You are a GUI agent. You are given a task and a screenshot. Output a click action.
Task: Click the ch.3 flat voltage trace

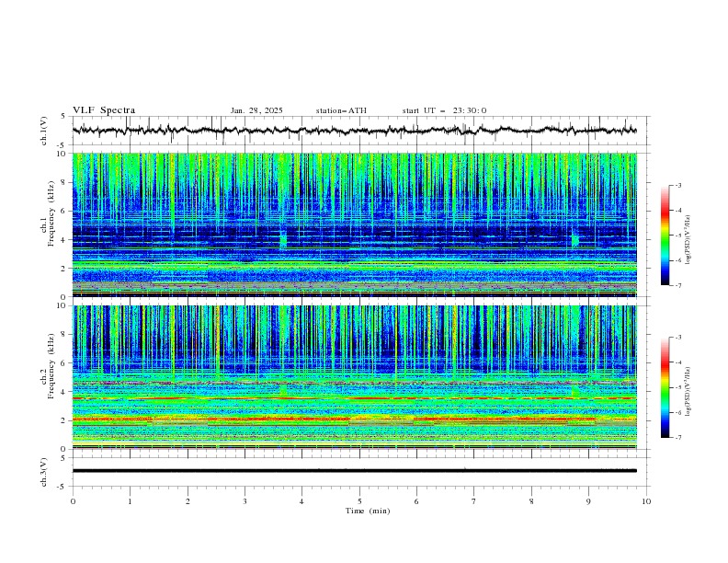355,471
